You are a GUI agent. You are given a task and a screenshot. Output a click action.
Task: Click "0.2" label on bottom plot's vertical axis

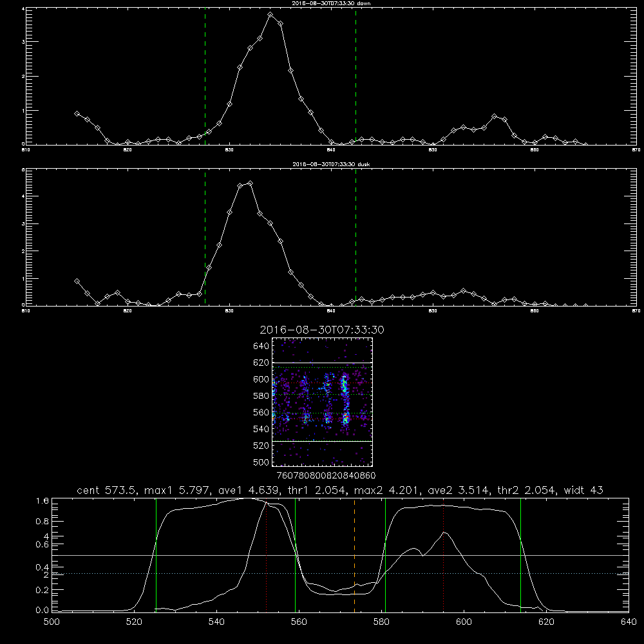point(43,590)
